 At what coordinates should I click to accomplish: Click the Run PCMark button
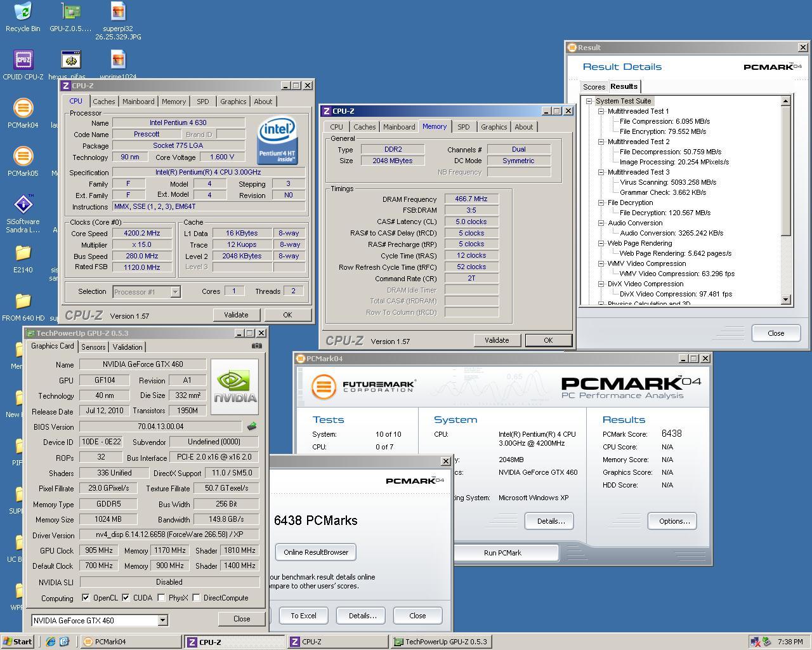coord(503,553)
